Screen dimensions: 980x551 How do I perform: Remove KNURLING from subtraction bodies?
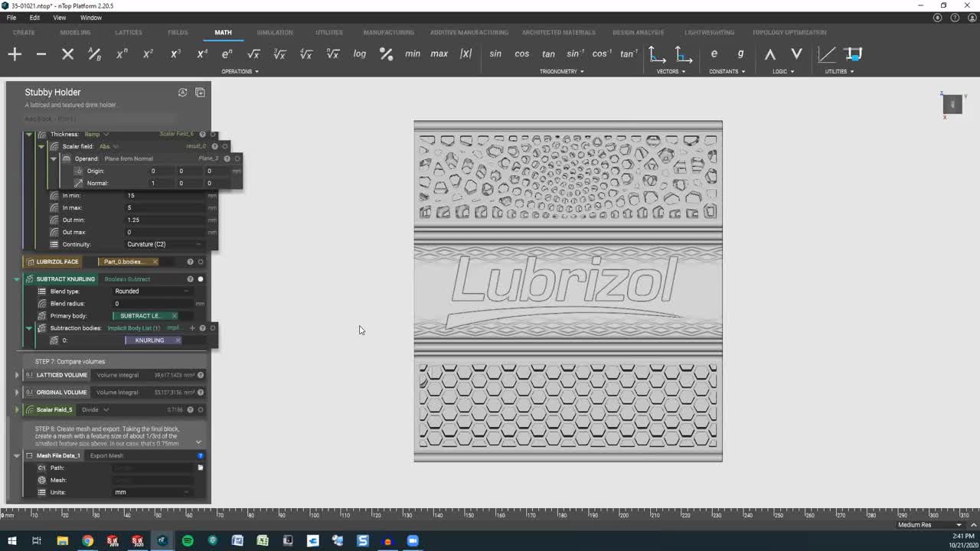coord(178,341)
